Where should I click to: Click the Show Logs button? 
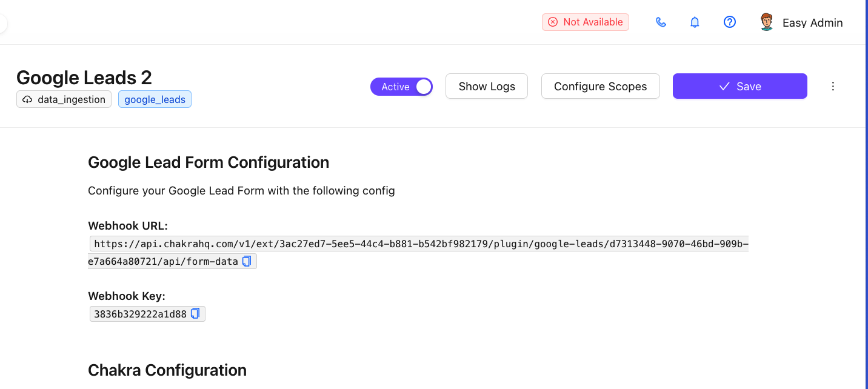(487, 86)
